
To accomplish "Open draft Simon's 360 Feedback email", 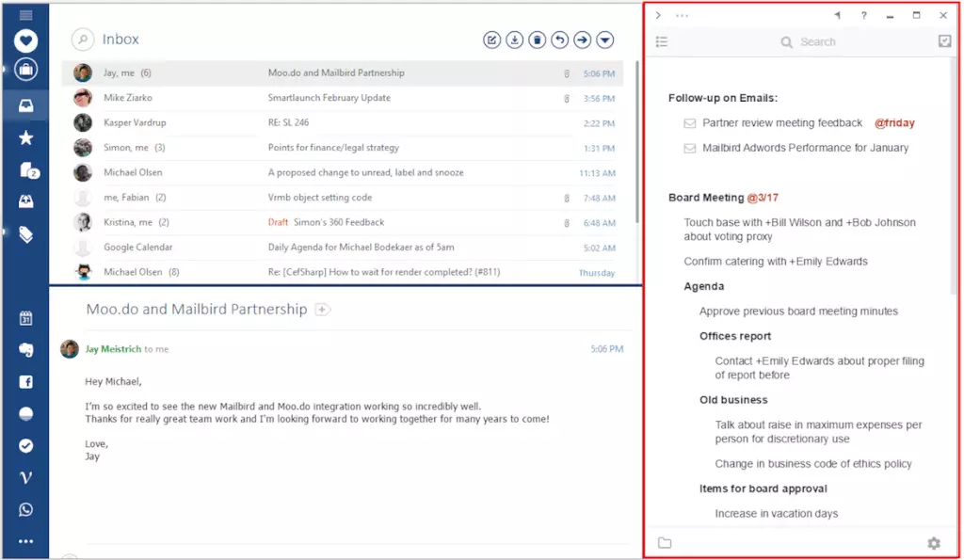I will point(343,222).
